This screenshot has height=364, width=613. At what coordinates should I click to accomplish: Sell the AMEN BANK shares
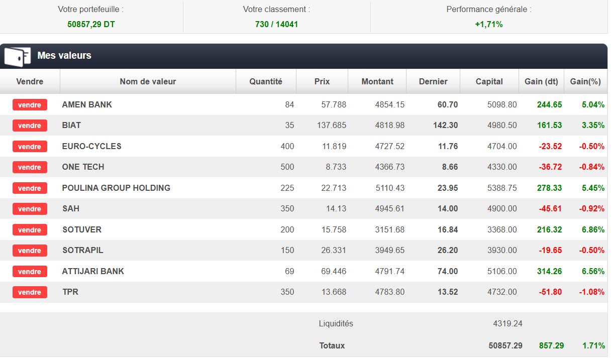pyautogui.click(x=30, y=105)
